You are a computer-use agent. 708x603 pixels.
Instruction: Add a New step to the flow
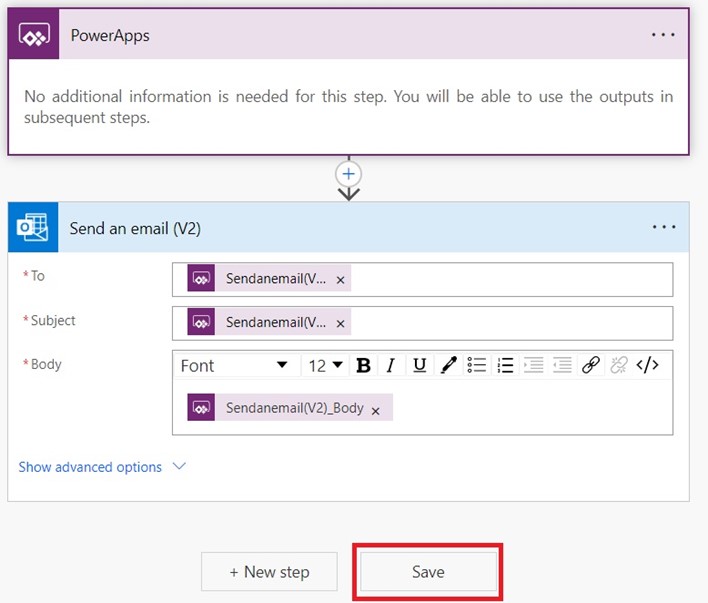pos(269,572)
